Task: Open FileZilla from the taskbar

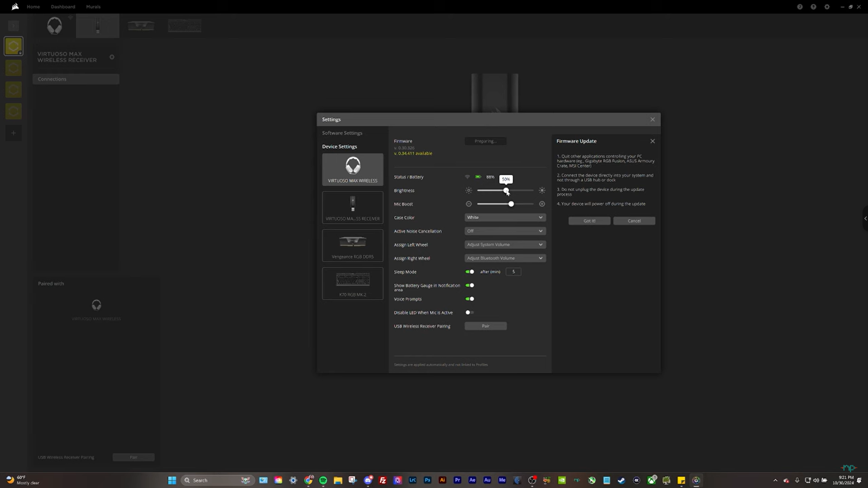Action: pos(383,480)
